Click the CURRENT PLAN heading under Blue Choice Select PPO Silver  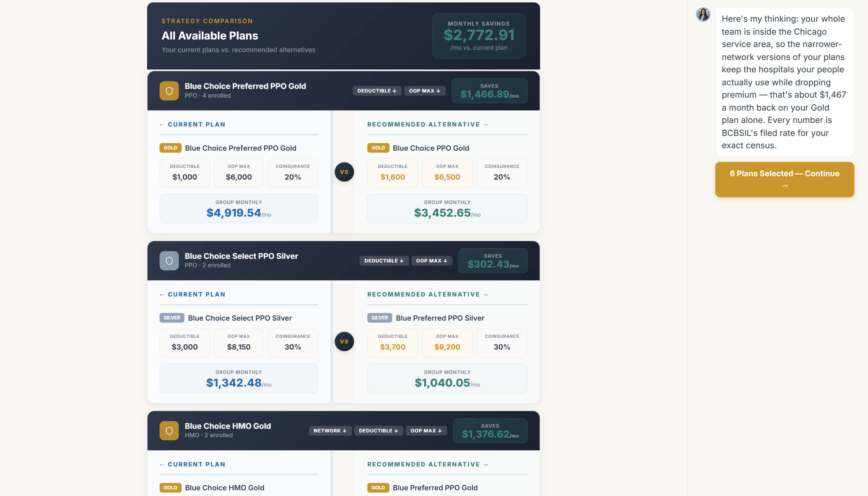point(193,294)
